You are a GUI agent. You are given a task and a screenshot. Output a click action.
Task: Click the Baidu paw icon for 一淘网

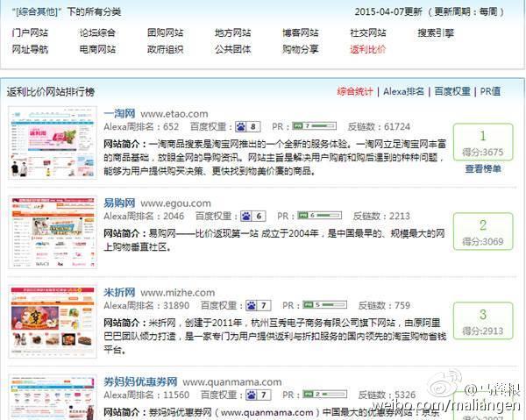241,127
